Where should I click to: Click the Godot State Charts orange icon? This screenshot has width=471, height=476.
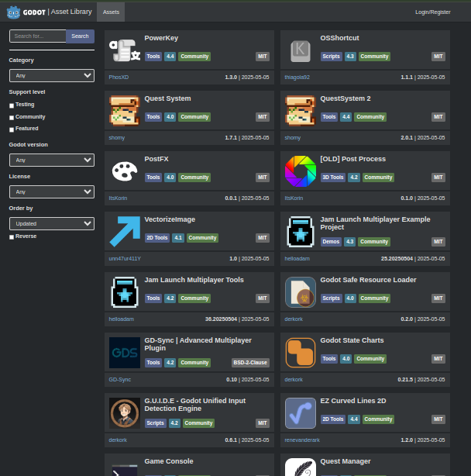[x=301, y=352]
